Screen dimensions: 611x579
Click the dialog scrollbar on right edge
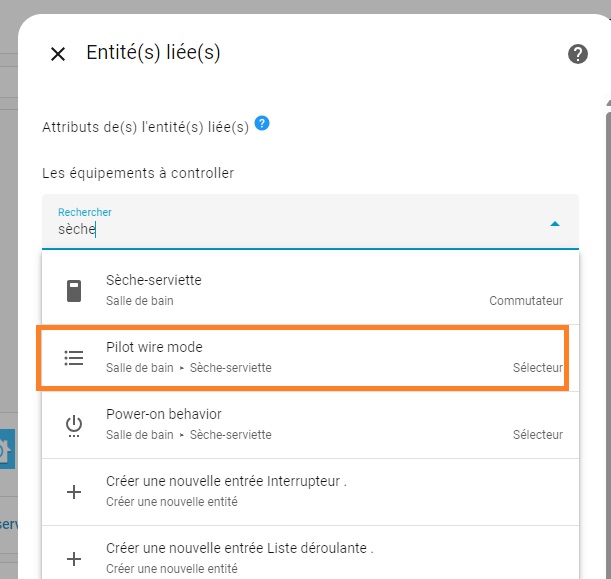point(606,300)
